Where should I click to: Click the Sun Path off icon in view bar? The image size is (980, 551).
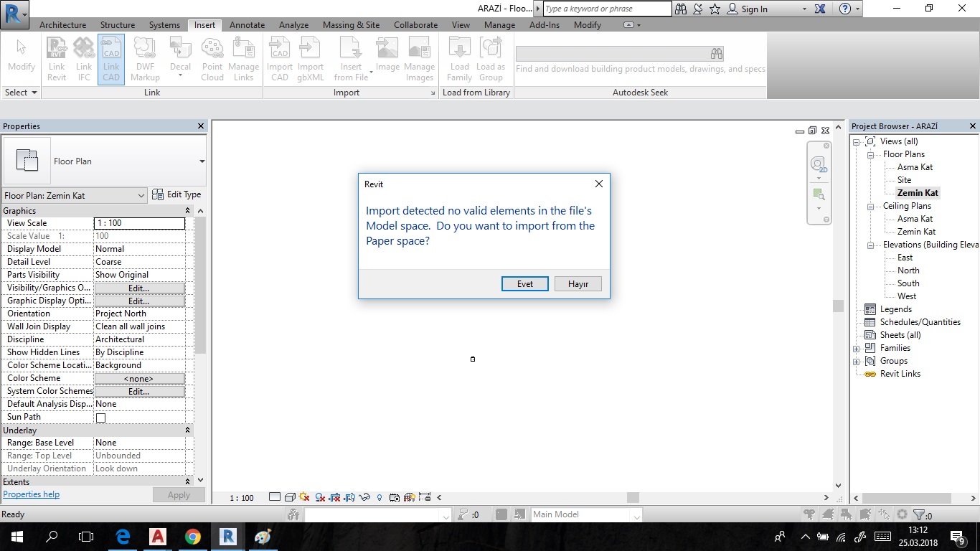[304, 497]
